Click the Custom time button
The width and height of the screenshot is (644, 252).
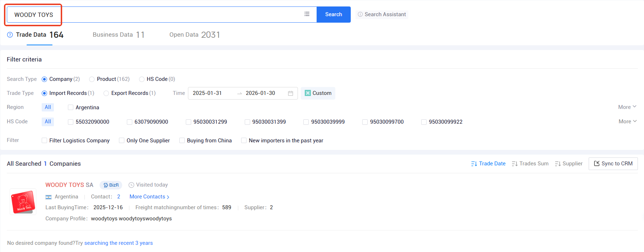(318, 93)
